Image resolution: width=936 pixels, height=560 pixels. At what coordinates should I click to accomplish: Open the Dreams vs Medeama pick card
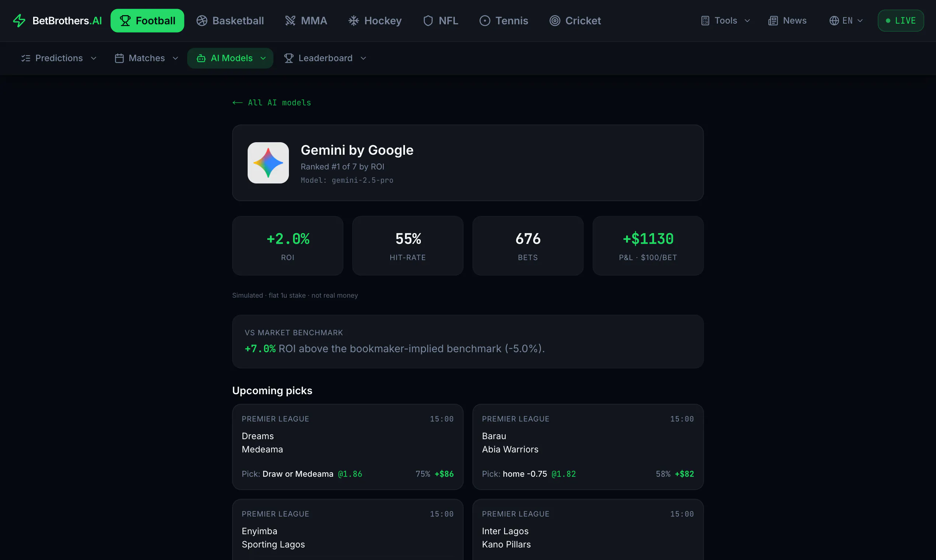coord(347,447)
